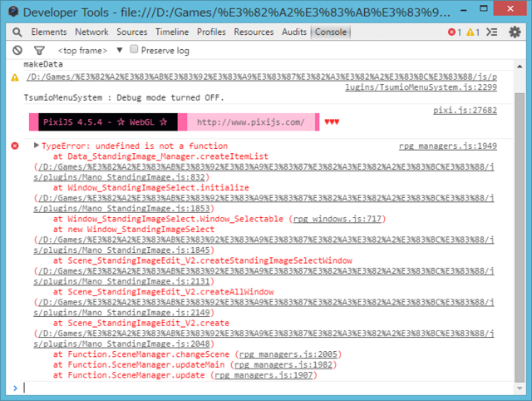
Task: Follow the pixi.js:27682 link
Action: point(465,111)
